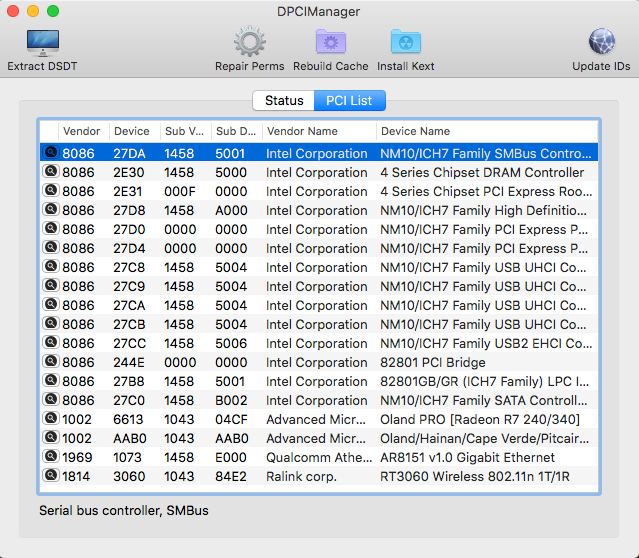This screenshot has height=558, width=639.
Task: Click lookup icon for device 2E30 row
Action: [x=51, y=171]
